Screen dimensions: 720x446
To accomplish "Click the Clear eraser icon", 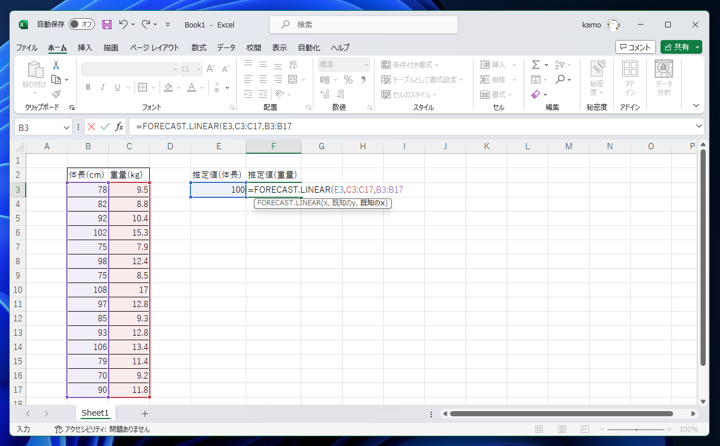I will tap(536, 94).
